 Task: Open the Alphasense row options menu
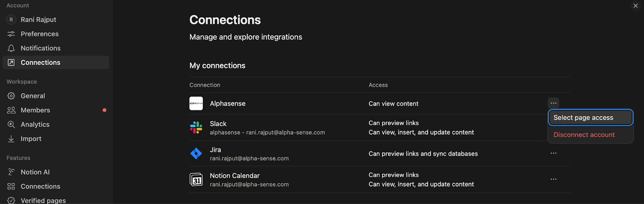[553, 103]
